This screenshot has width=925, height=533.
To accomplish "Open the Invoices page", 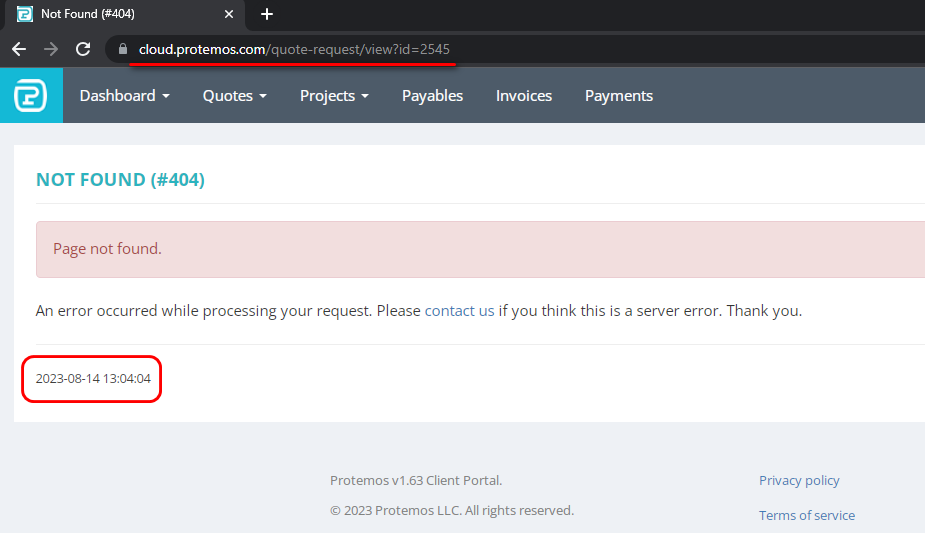I will (x=524, y=96).
